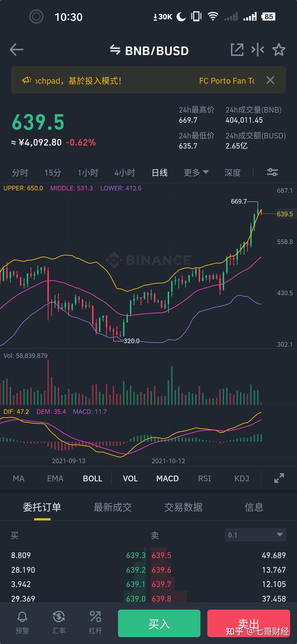This screenshot has height=644, width=297.
Task: Toggle the BOLL indicator
Action: [x=93, y=478]
